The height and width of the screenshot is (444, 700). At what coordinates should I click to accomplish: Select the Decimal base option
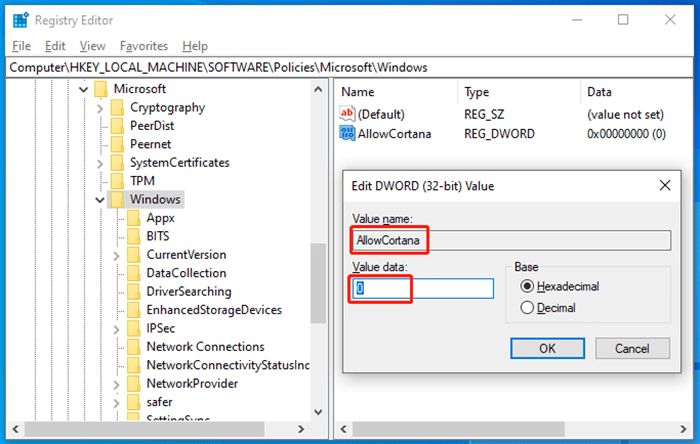pos(527,307)
